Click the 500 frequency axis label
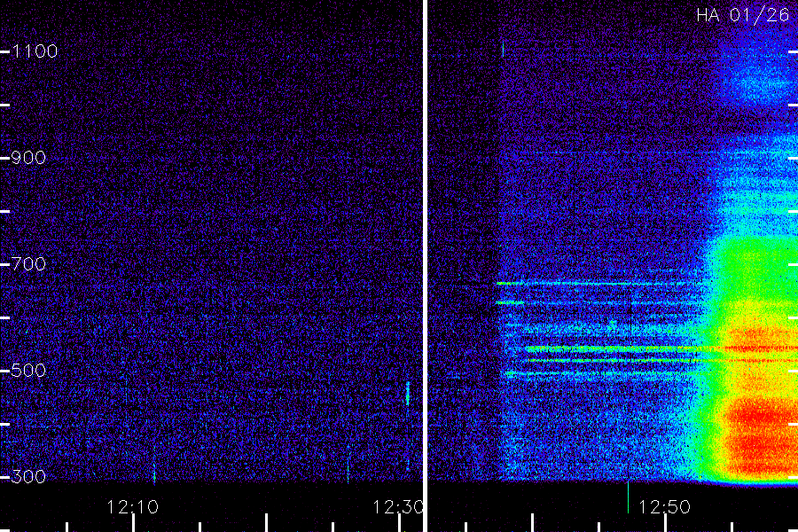Viewport: 798px width, 532px height. [x=28, y=371]
